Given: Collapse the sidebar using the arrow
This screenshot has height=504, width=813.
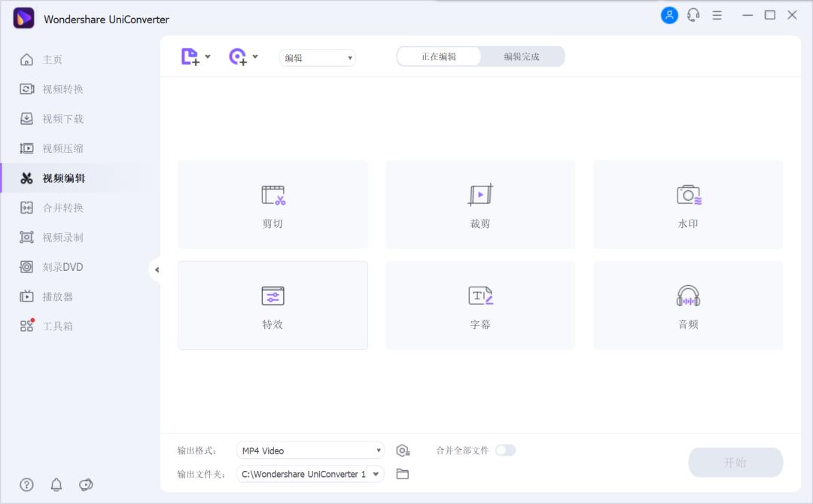Looking at the screenshot, I should pos(157,269).
